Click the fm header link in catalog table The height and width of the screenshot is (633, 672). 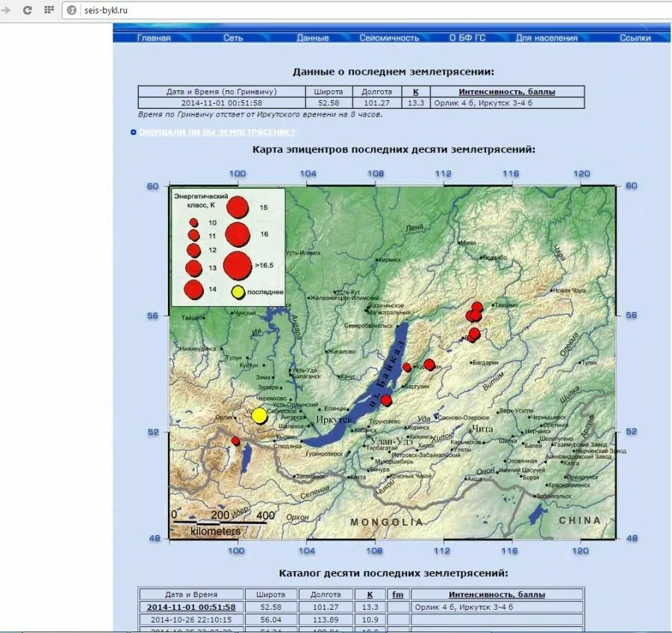click(x=398, y=594)
